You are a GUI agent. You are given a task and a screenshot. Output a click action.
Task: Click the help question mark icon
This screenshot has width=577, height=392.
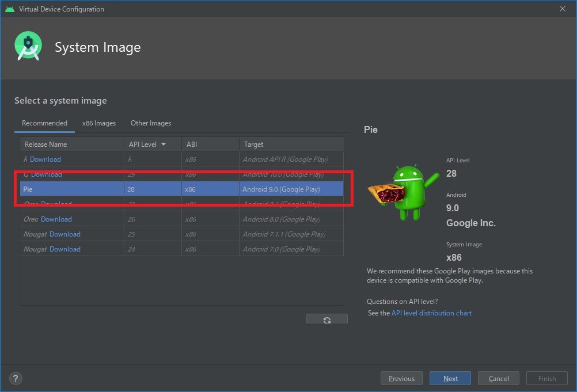[16, 378]
